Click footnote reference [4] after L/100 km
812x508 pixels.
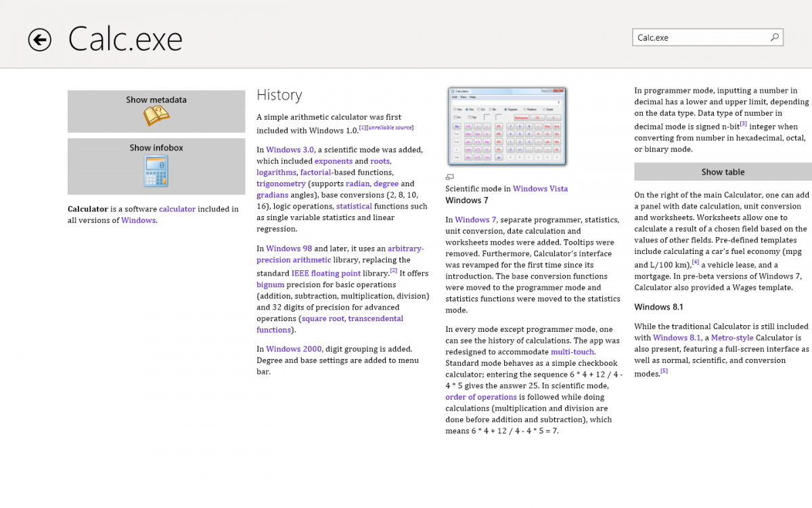click(695, 261)
